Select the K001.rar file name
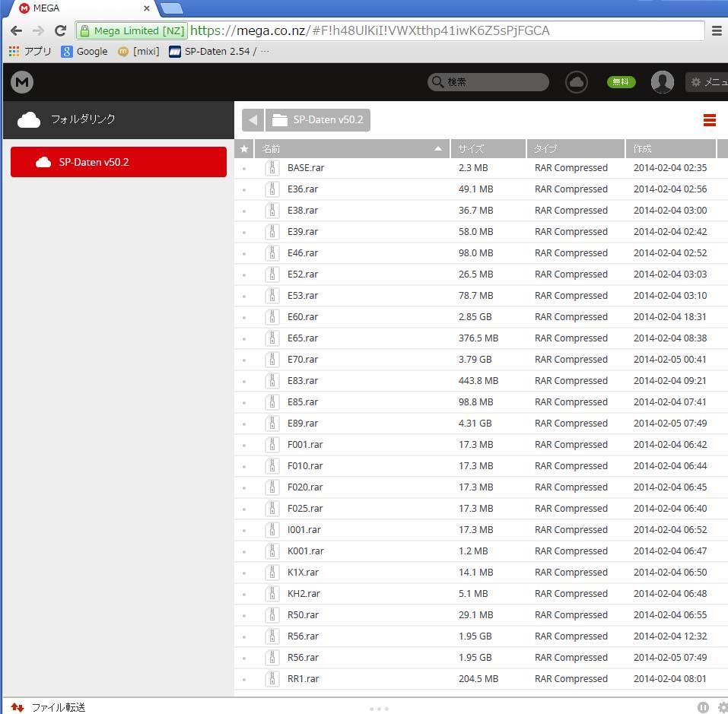This screenshot has width=728, height=714. [306, 551]
